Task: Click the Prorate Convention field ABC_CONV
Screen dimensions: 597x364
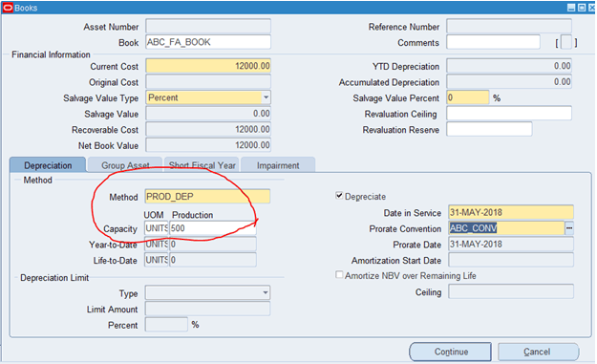Action: [506, 228]
